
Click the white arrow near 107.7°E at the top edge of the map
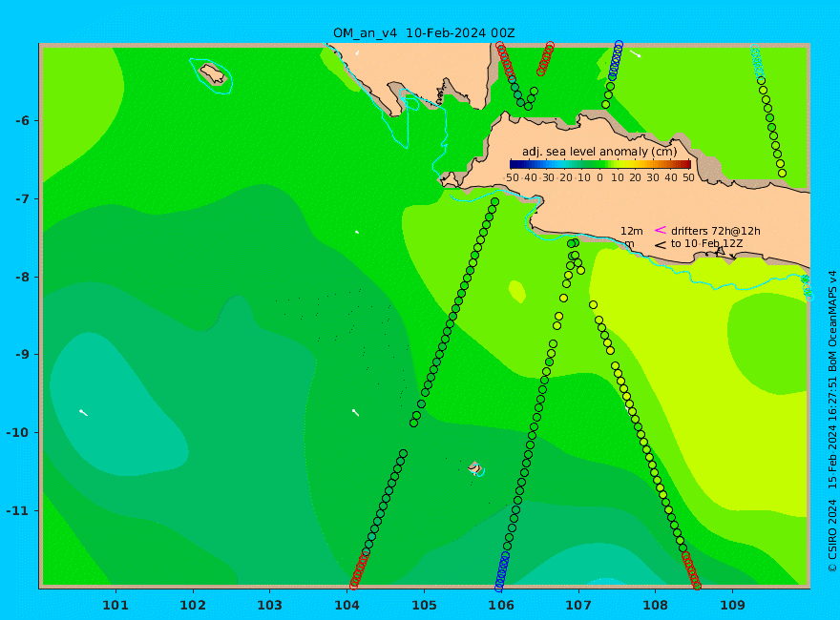pyautogui.click(x=635, y=53)
